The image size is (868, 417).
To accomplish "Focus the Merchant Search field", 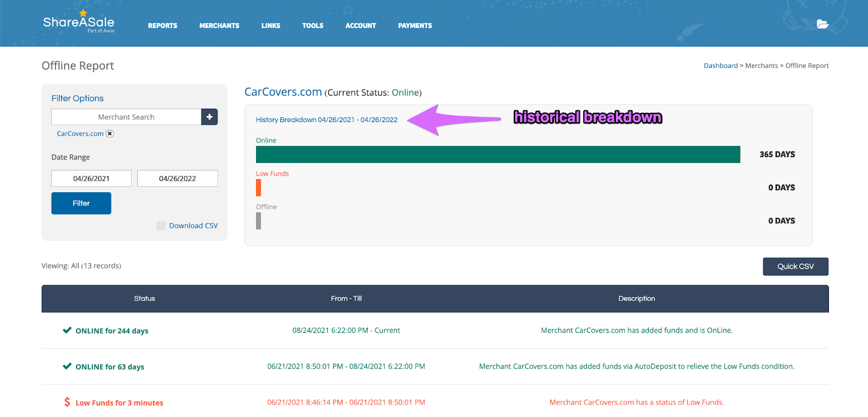I will point(126,117).
